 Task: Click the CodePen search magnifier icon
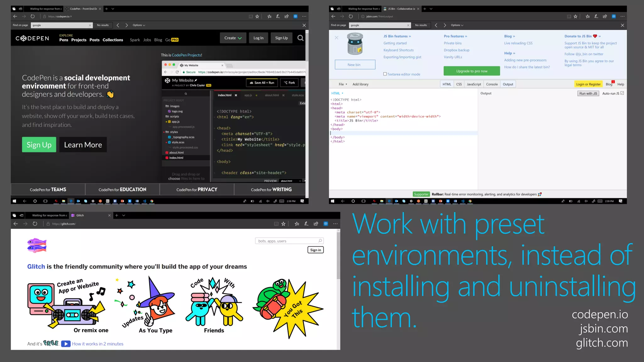300,38
